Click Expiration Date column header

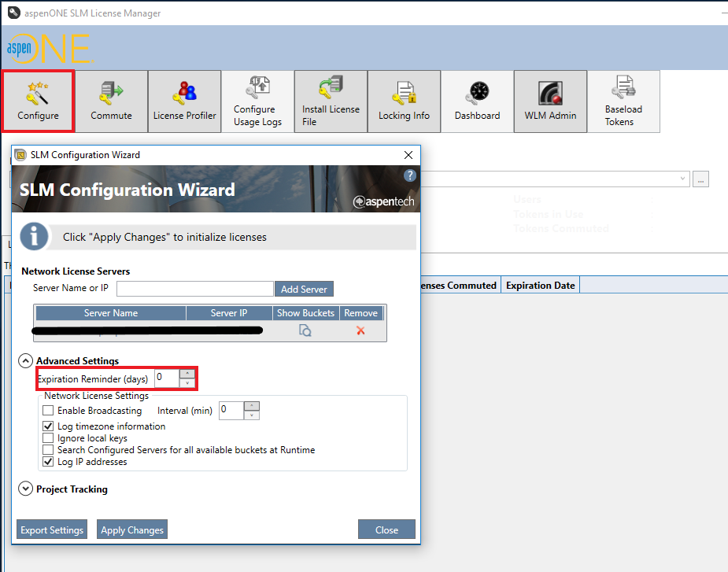click(541, 285)
